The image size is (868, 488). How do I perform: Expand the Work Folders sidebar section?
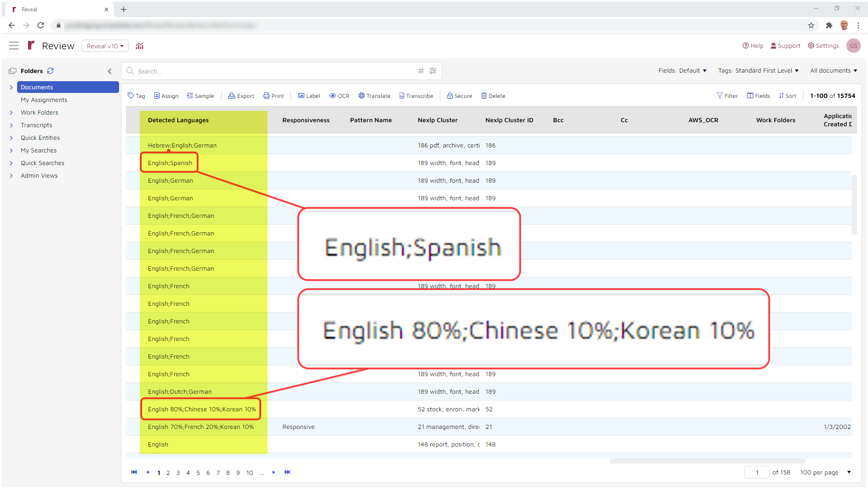click(11, 112)
